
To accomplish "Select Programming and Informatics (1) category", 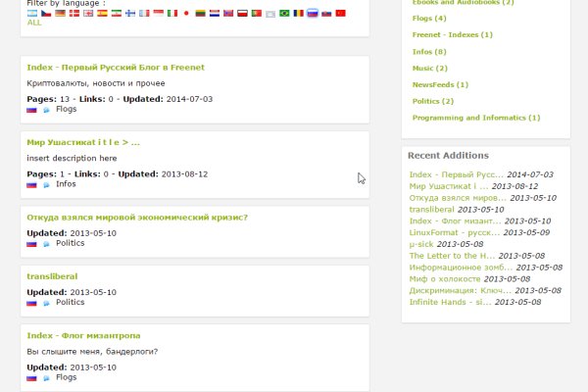I will 476,118.
